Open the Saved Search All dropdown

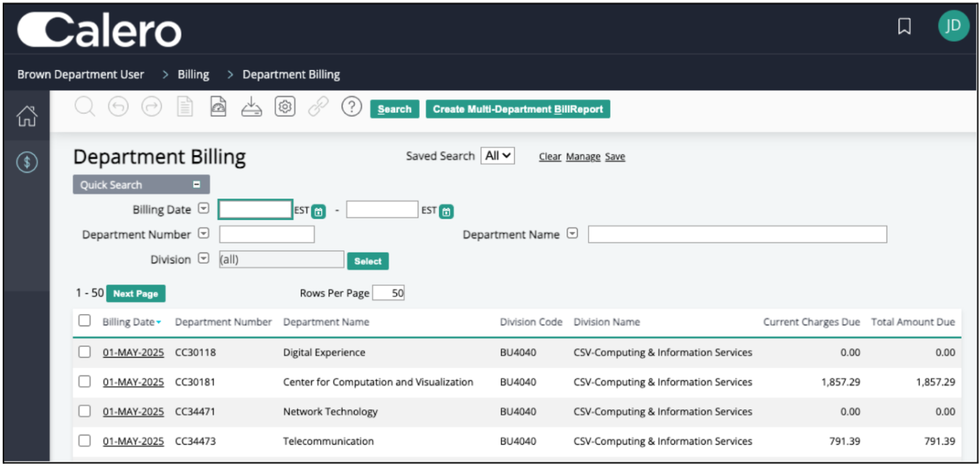click(x=498, y=156)
